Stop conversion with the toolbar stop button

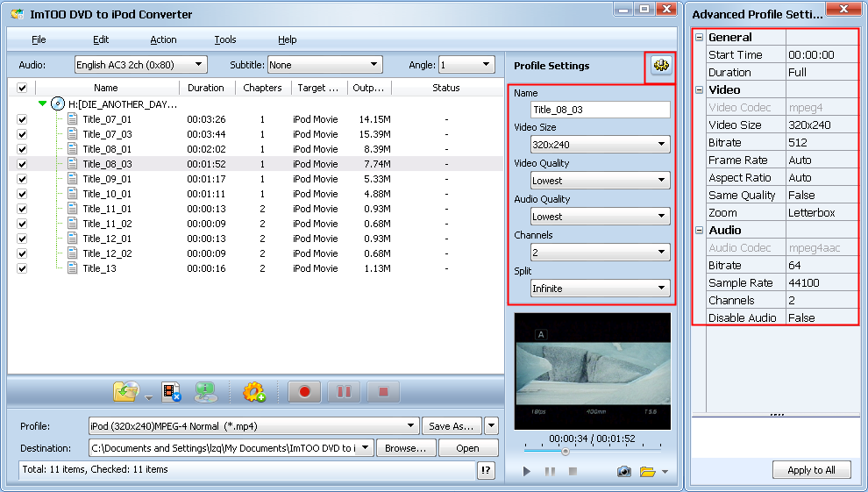pos(383,392)
